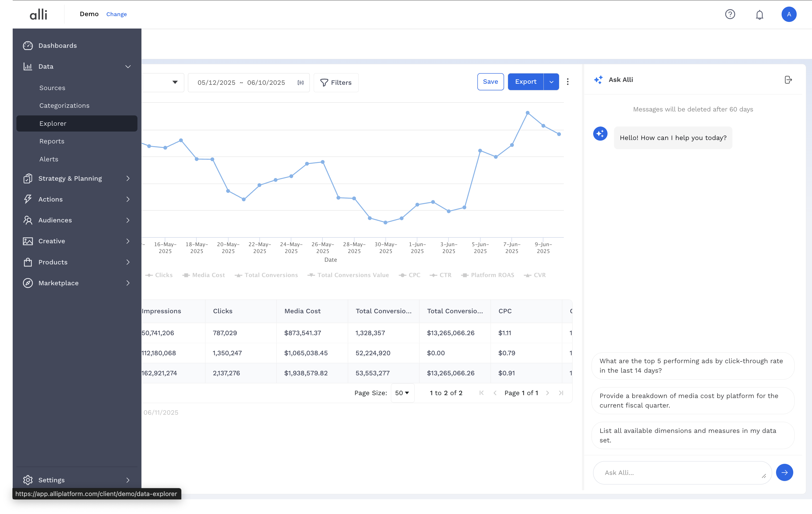The image size is (812, 514).
Task: Click the Change client link
Action: (x=116, y=14)
